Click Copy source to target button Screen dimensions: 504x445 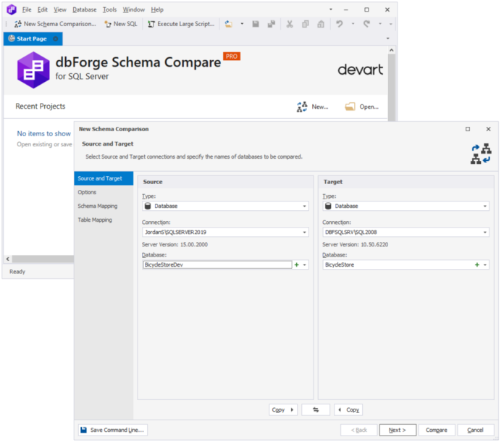(283, 409)
